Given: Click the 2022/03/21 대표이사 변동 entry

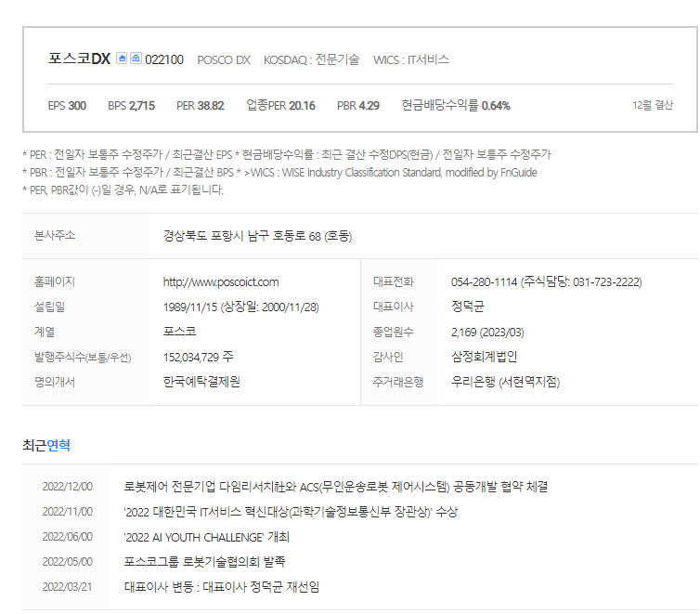Looking at the screenshot, I should pos(222,587).
